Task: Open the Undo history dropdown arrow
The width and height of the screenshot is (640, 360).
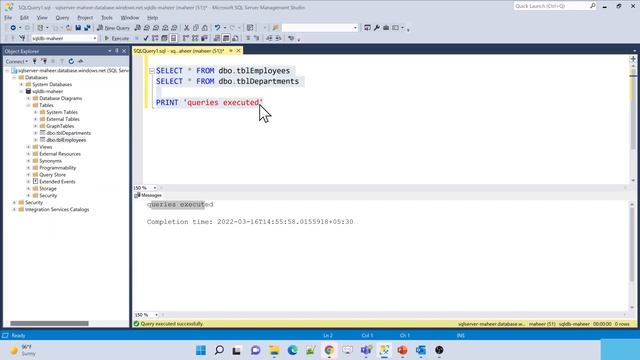Action: (x=225, y=28)
